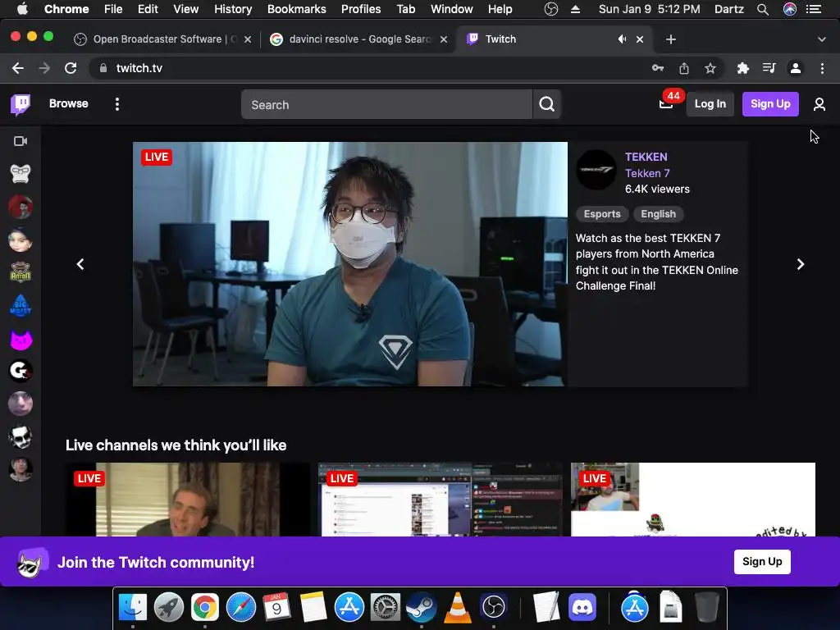Open the skull face avatar channel

(21, 436)
